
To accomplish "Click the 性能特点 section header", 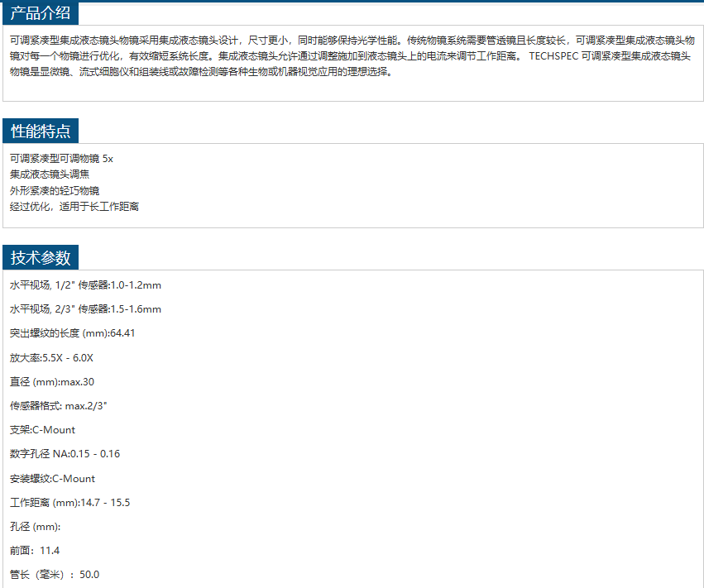I will (41, 131).
